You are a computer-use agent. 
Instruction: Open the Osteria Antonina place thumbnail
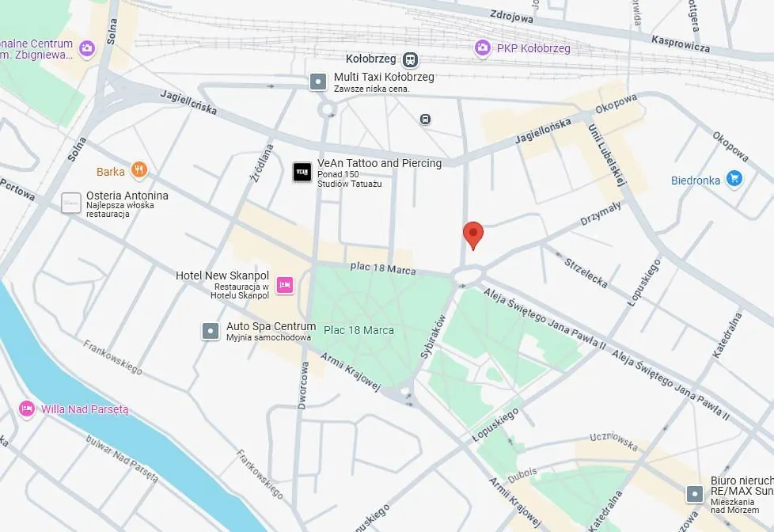coord(71,203)
